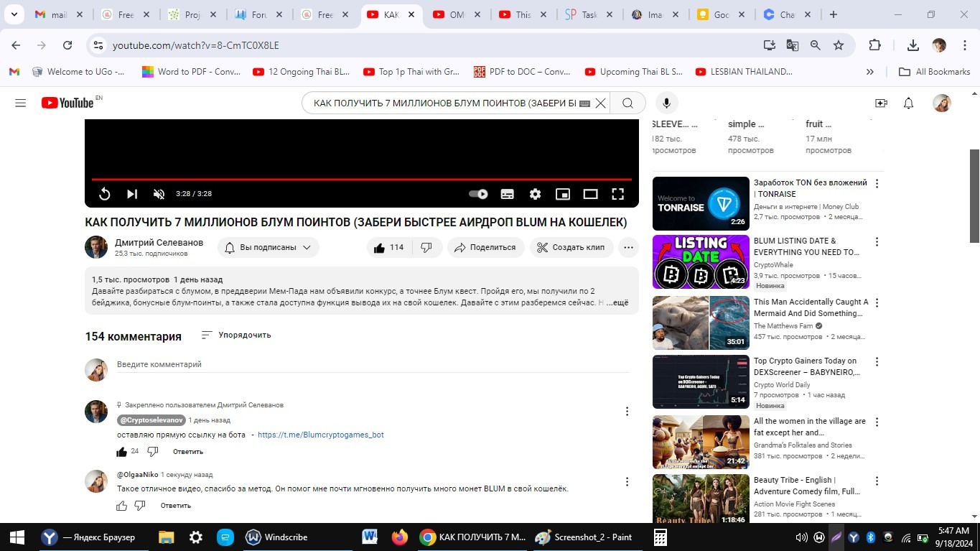Go back in browser history

pos(16,45)
